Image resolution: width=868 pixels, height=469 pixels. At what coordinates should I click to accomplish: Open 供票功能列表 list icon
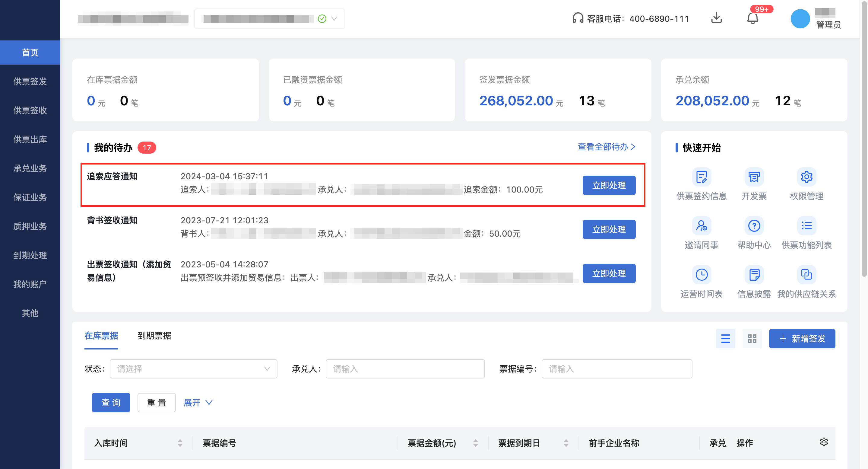pos(806,225)
